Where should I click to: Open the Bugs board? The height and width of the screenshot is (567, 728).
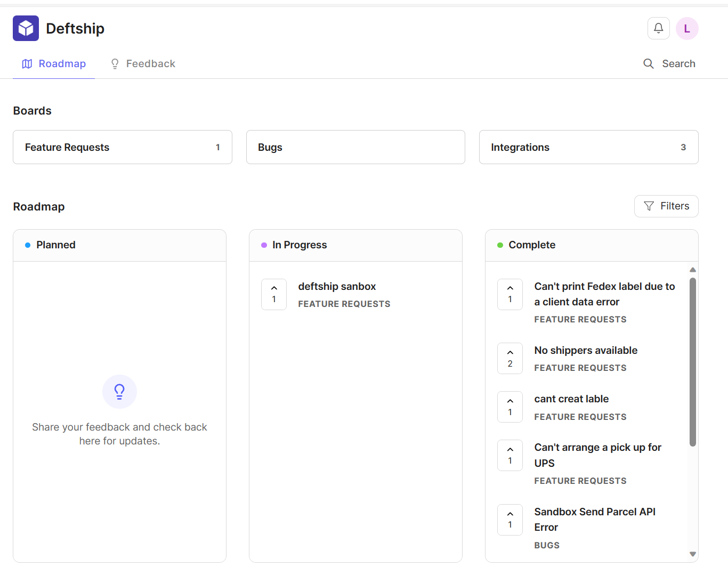(x=355, y=147)
